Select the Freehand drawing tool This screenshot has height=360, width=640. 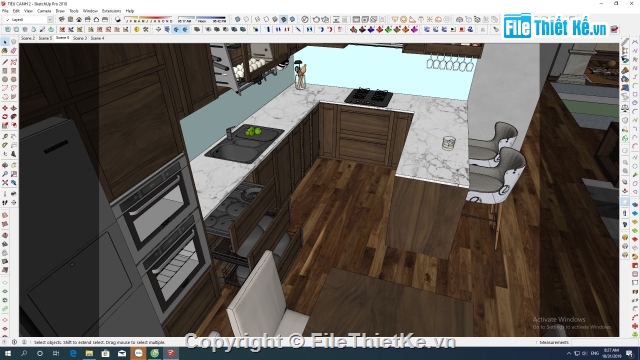13,62
